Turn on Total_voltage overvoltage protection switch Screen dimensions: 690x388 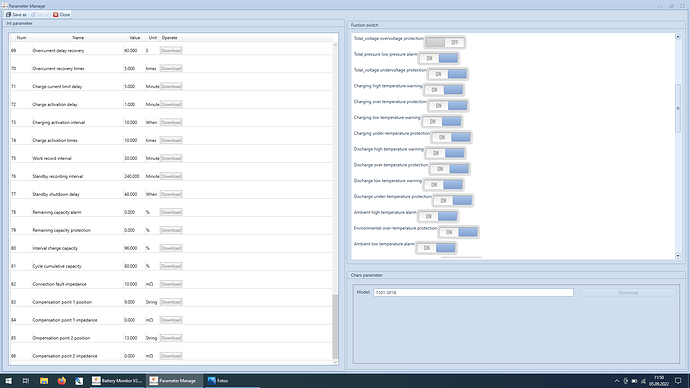click(445, 43)
